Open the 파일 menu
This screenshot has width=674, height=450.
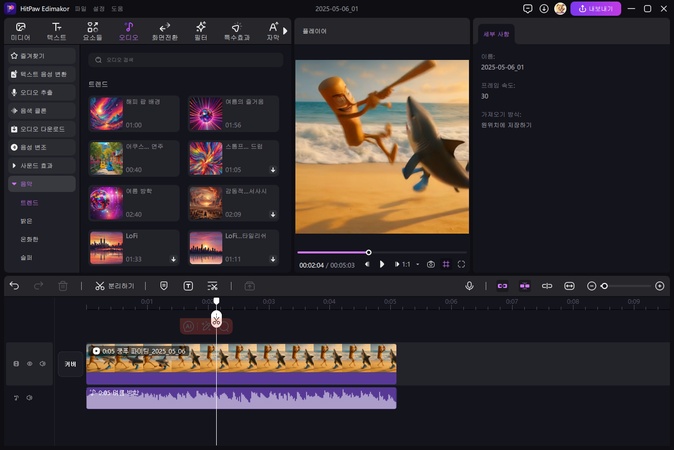tap(80, 9)
